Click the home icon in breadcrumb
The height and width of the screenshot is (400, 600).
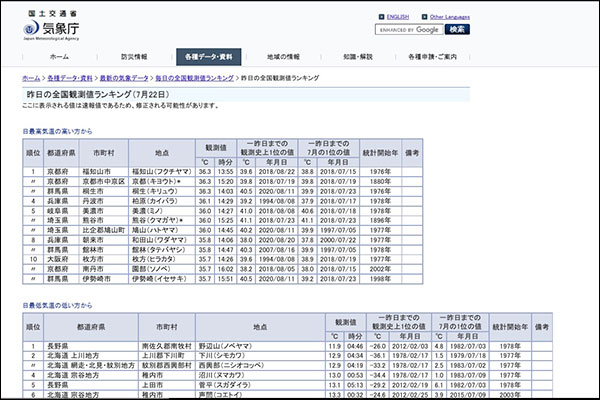pos(30,77)
